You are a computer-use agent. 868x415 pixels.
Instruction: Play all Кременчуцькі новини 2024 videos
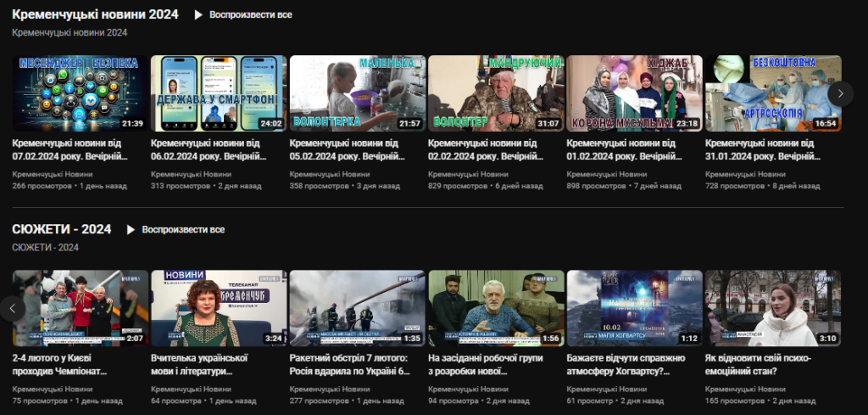tap(242, 14)
